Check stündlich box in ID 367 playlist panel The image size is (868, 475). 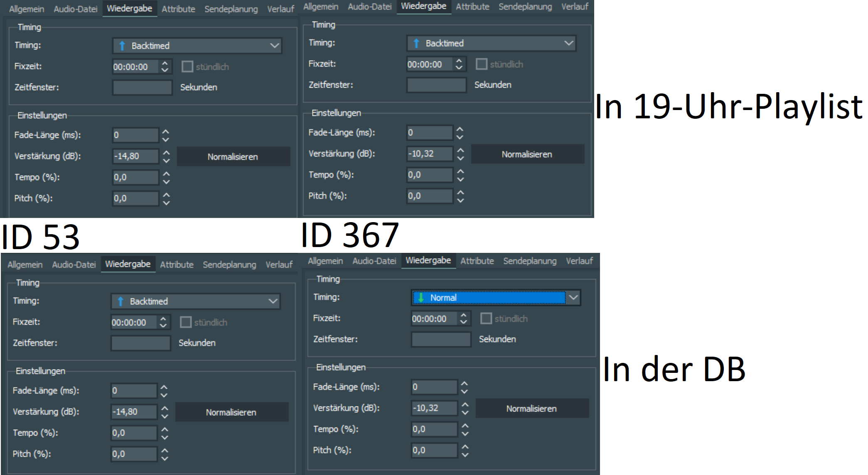[x=481, y=64]
